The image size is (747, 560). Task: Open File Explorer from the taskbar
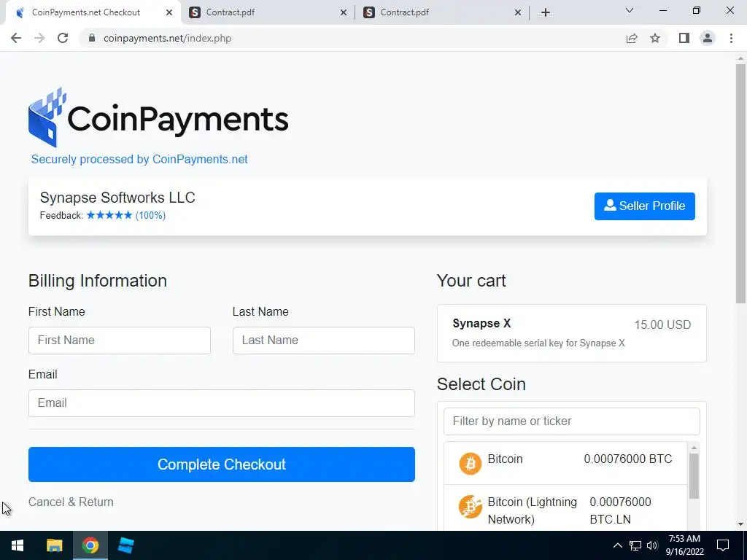tap(54, 545)
